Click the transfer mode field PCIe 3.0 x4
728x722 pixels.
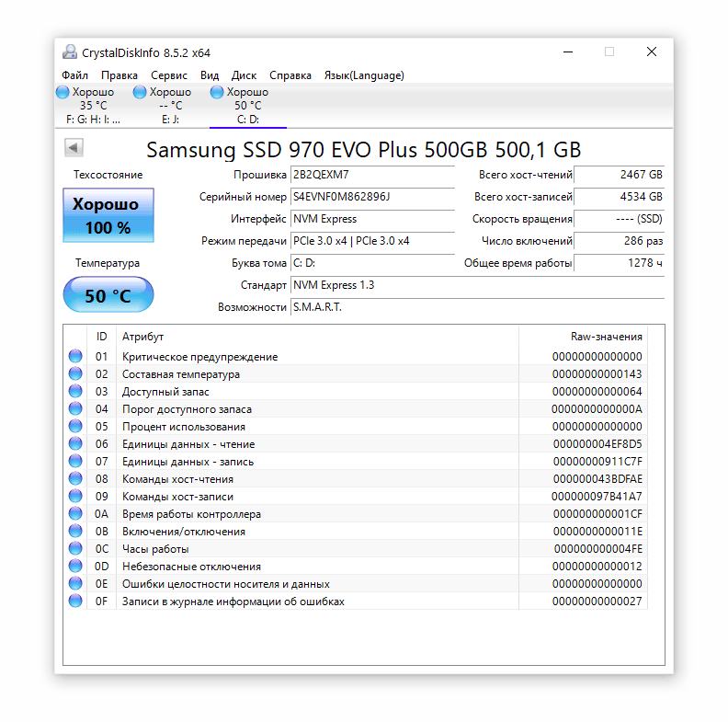pos(372,241)
